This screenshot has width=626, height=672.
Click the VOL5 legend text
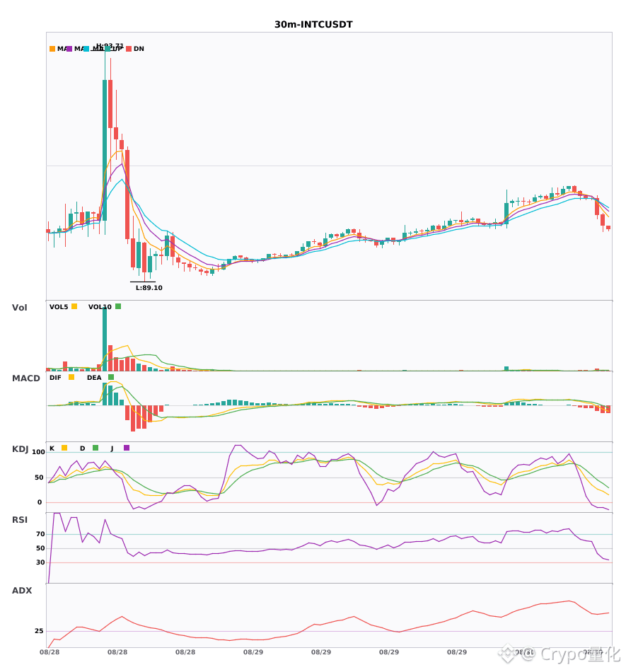pyautogui.click(x=59, y=307)
